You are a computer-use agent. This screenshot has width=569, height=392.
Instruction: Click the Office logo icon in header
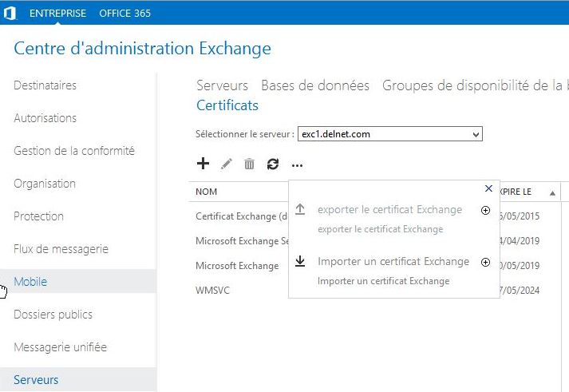[10, 14]
